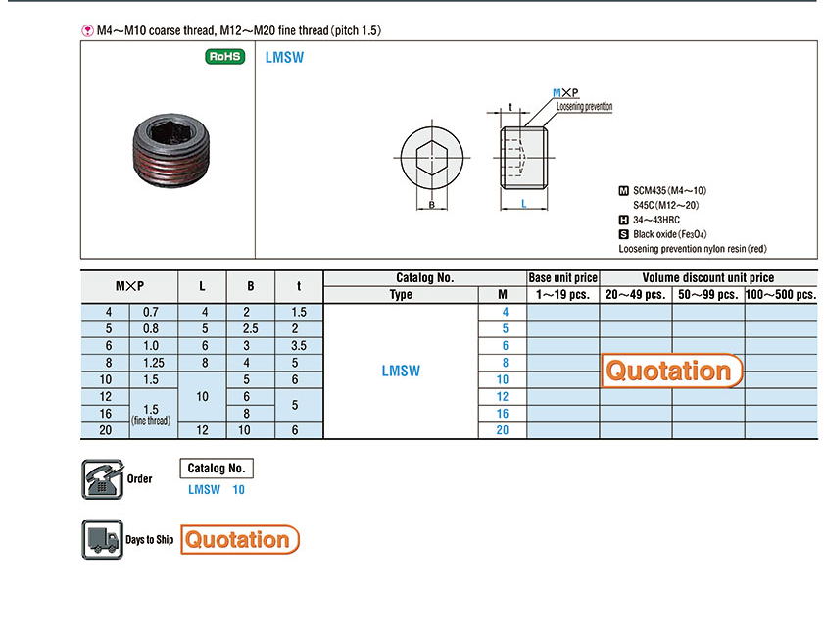The height and width of the screenshot is (644, 824).
Task: Click the black S surface treatment icon
Action: [623, 234]
